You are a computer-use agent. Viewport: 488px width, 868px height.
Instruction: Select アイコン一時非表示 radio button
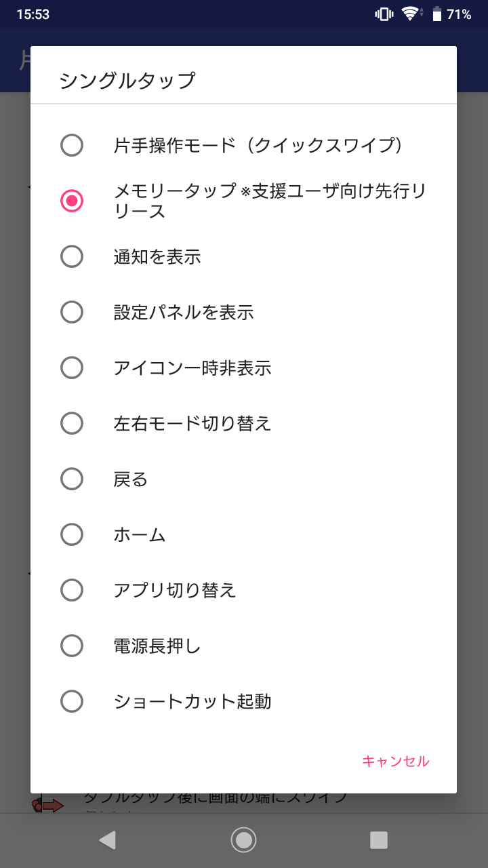click(x=72, y=368)
